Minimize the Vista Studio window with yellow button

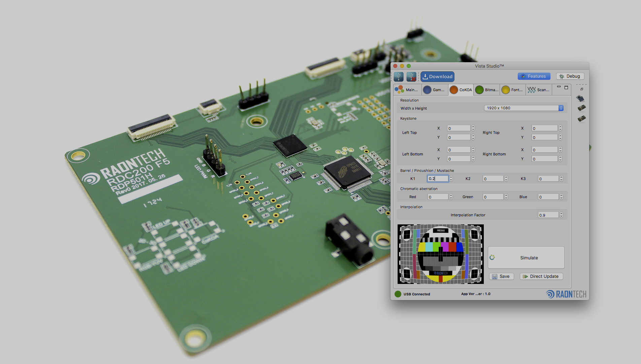[402, 66]
